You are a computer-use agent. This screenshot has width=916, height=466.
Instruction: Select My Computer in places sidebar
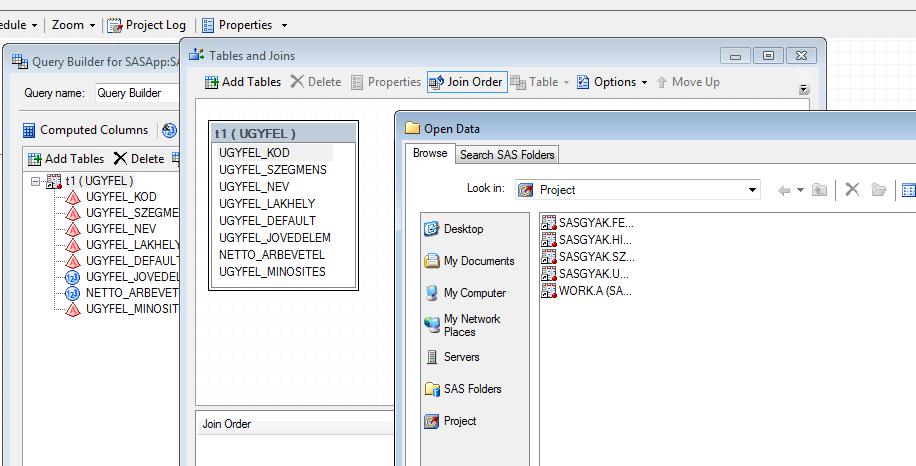(464, 293)
